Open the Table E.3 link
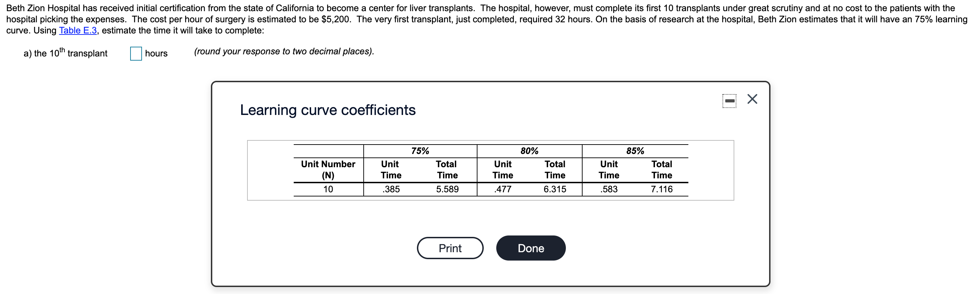Viewport: 980px width, 294px height. (x=78, y=30)
